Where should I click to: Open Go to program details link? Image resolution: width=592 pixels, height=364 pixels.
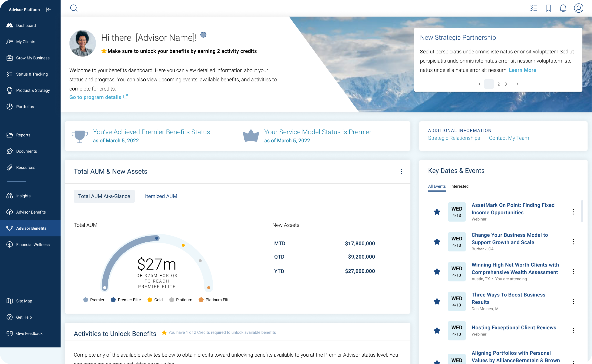[99, 97]
